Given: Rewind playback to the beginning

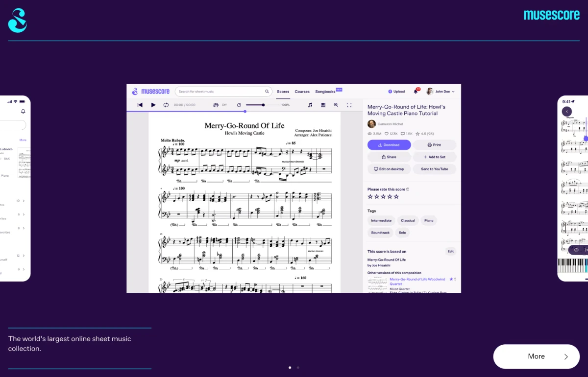Looking at the screenshot, I should pos(140,105).
